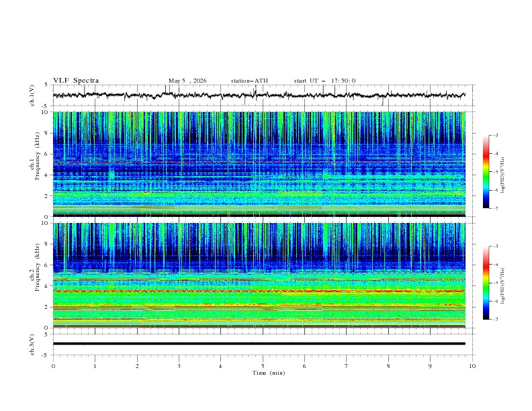The width and height of the screenshot is (532, 411).
Task: Click the 10 minute tick on time axis
Action: (472, 366)
